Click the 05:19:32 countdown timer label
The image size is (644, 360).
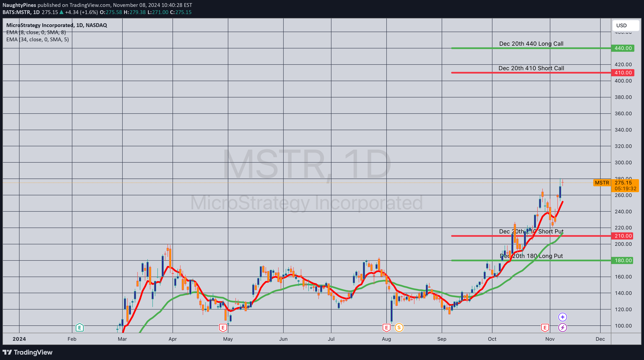(x=626, y=189)
